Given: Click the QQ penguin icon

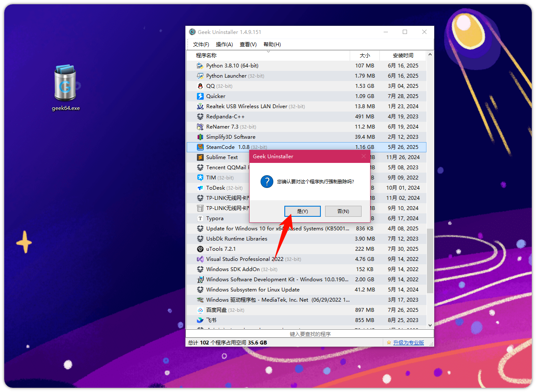Looking at the screenshot, I should click(200, 86).
